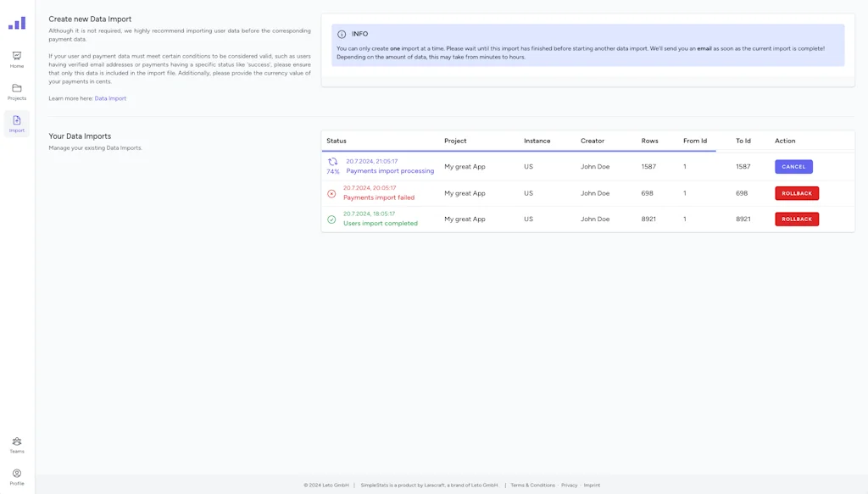Click the info circle icon in the INFO banner

[342, 34]
